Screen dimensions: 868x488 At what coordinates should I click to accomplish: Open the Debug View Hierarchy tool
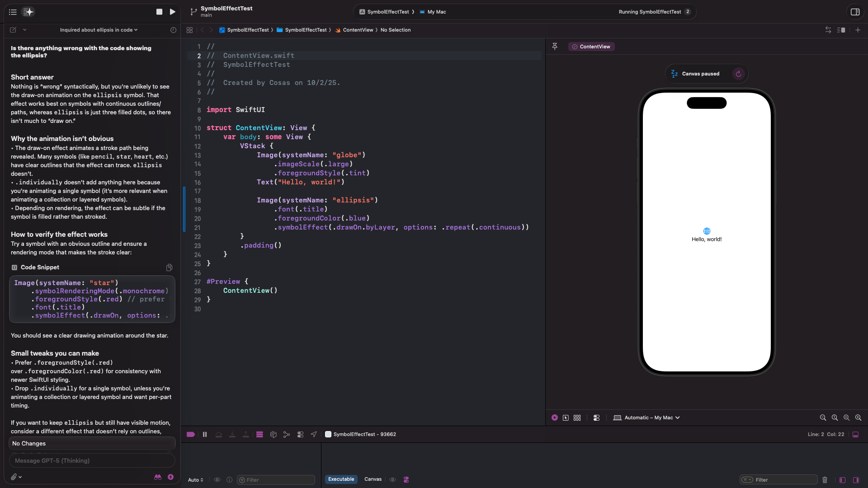(273, 434)
